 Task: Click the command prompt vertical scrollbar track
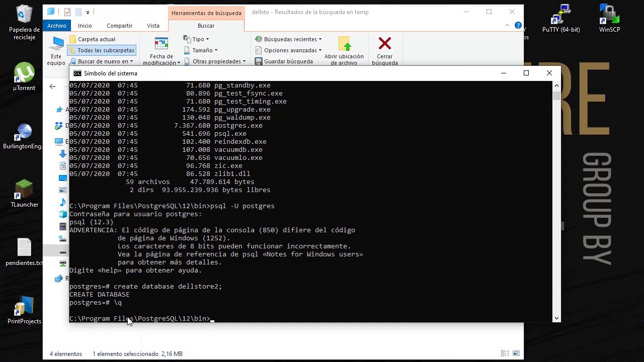[x=556, y=201]
